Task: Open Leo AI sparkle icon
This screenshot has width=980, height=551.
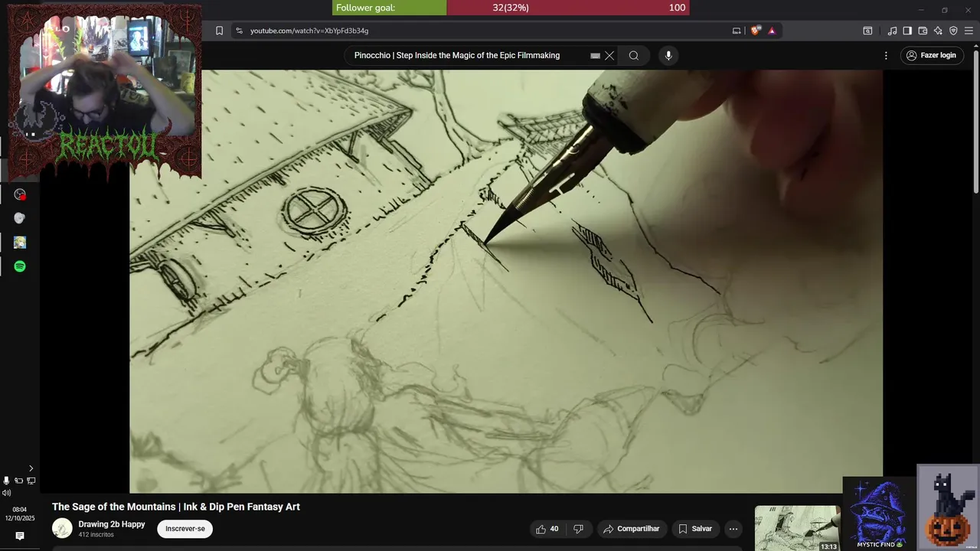Action: click(938, 31)
